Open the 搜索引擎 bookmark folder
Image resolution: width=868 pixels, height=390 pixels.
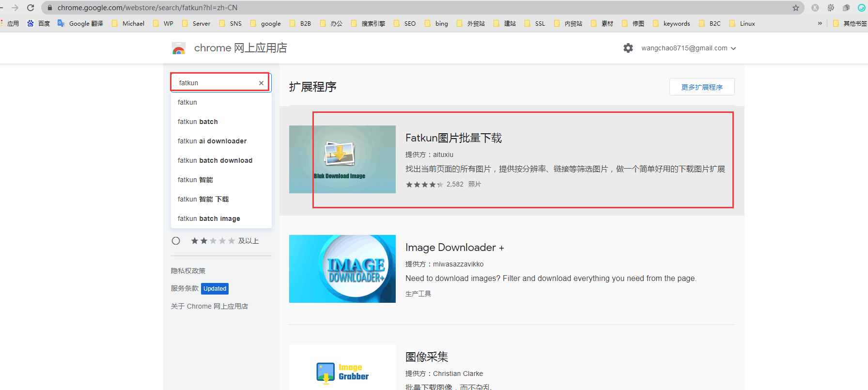(x=368, y=23)
